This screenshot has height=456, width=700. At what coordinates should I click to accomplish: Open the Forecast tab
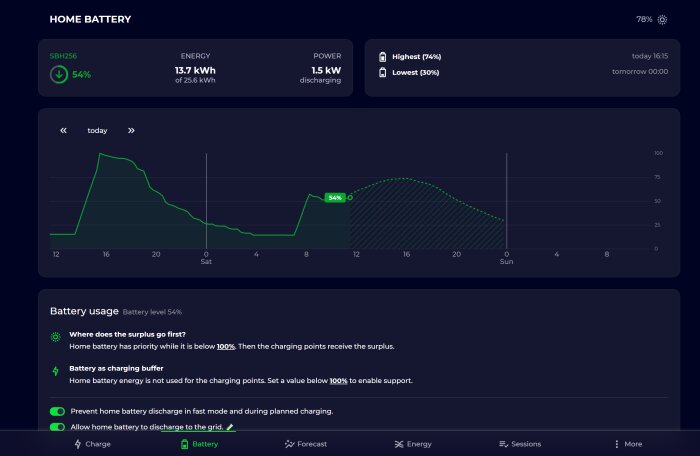click(x=306, y=444)
